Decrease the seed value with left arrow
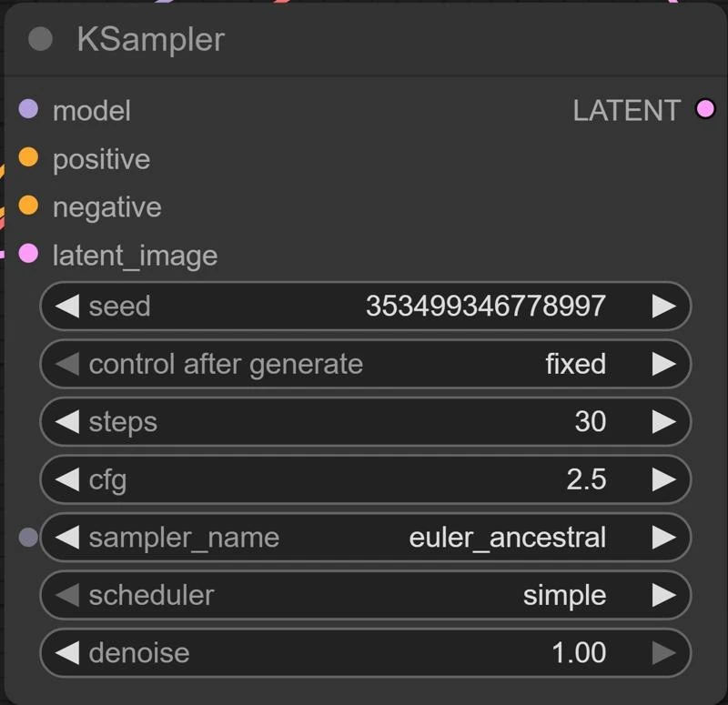The height and width of the screenshot is (705, 728). [x=67, y=306]
